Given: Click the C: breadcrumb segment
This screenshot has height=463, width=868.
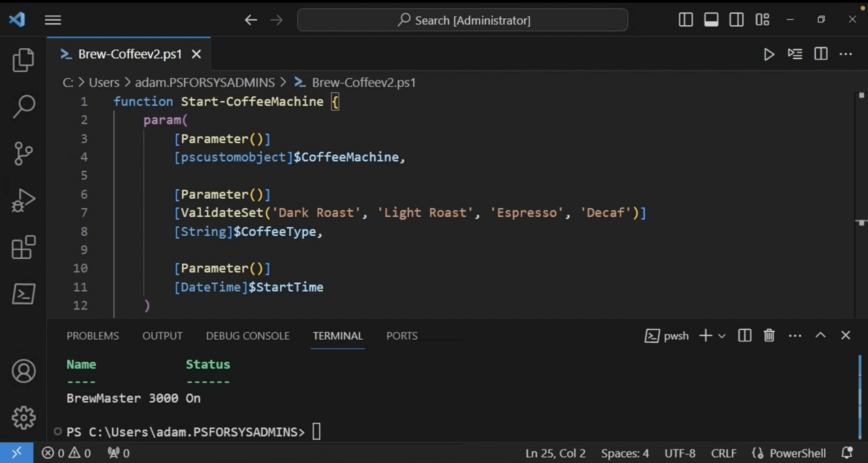Looking at the screenshot, I should [68, 83].
